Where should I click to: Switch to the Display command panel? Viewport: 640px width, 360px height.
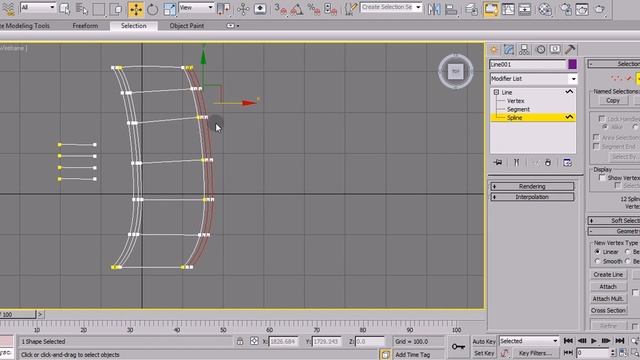555,50
